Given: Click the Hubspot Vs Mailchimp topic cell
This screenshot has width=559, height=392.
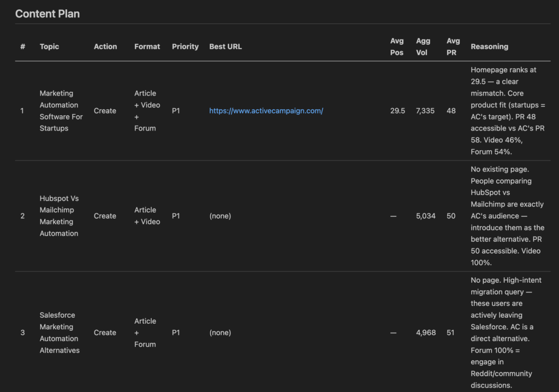Looking at the screenshot, I should [59, 216].
